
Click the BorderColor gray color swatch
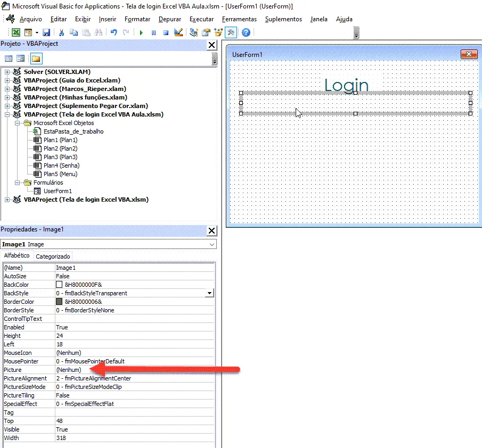click(59, 302)
